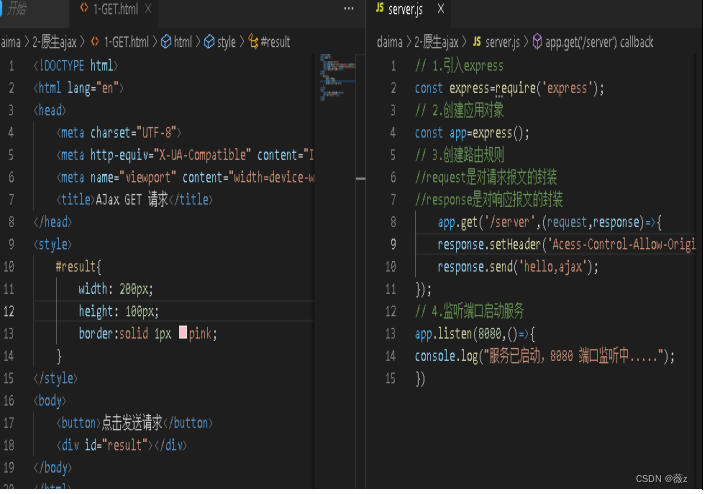Viewport: 704px width, 494px height.
Task: Click the console.log 服务已启动 line
Action: click(545, 356)
